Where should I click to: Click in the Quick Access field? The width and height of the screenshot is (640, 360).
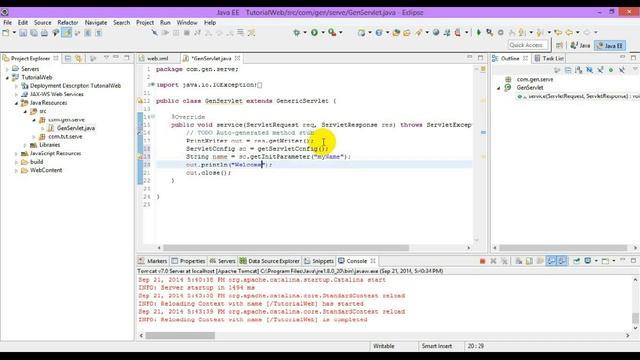[x=528, y=45]
